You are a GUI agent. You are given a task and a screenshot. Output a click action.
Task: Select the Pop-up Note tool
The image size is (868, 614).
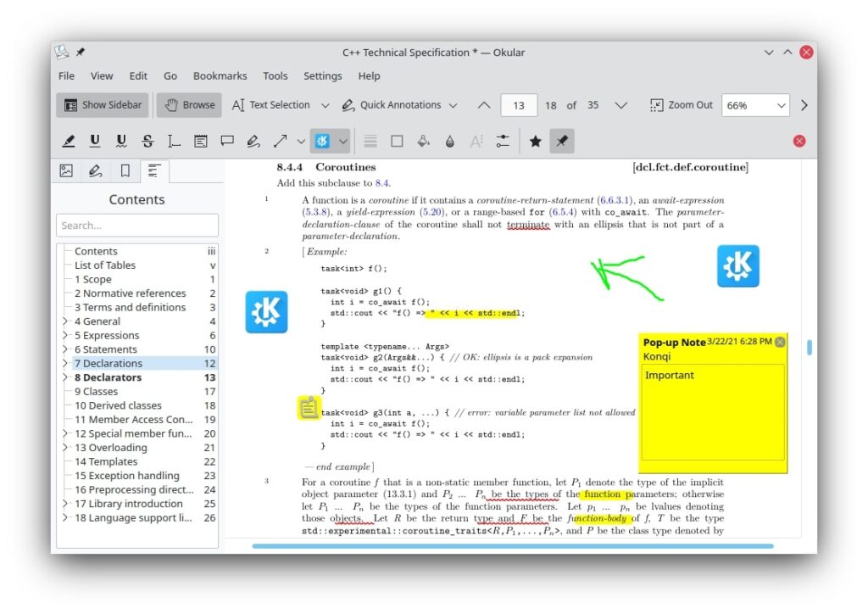pos(226,141)
